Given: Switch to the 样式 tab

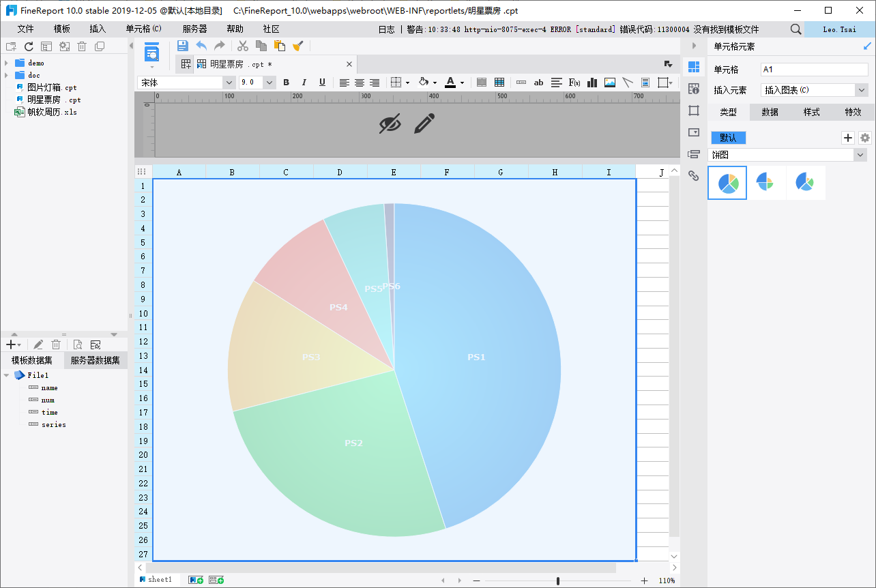Looking at the screenshot, I should point(811,112).
